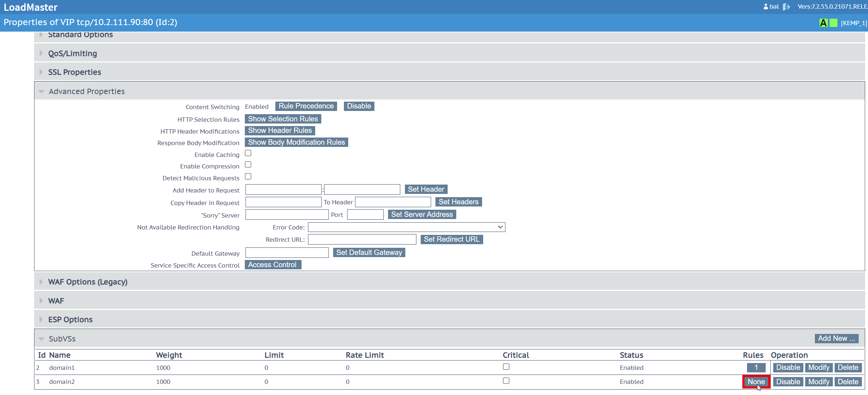Viewport: 868px width, 395px height.
Task: Enable Detect Malicious Requests checkbox
Action: pyautogui.click(x=248, y=177)
